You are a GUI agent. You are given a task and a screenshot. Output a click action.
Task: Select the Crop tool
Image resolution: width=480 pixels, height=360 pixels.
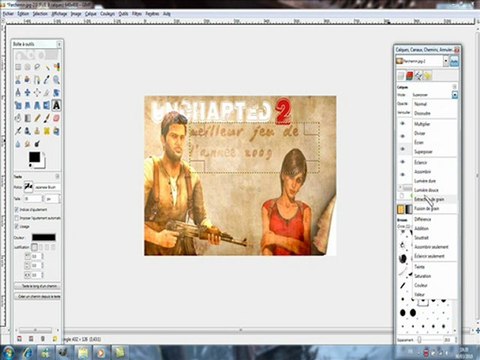47,92
